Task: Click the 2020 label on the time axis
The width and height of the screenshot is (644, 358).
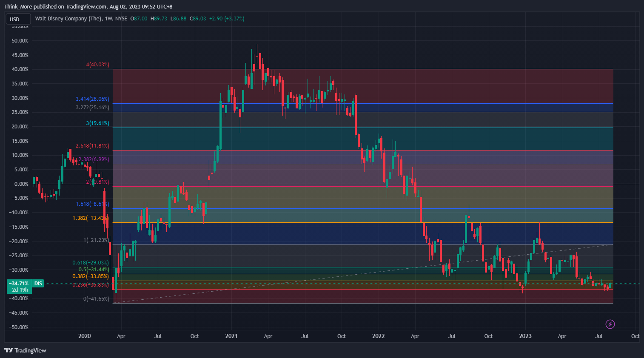Action: pos(85,336)
